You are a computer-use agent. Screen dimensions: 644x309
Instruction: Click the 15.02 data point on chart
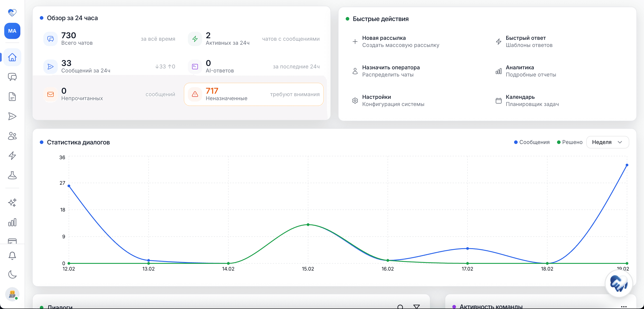coord(308,224)
